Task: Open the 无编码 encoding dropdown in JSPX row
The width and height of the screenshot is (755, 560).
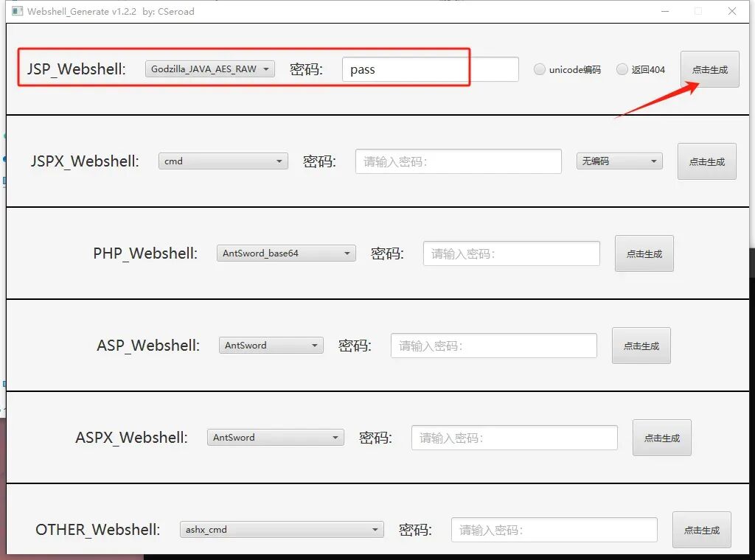Action: coord(619,161)
